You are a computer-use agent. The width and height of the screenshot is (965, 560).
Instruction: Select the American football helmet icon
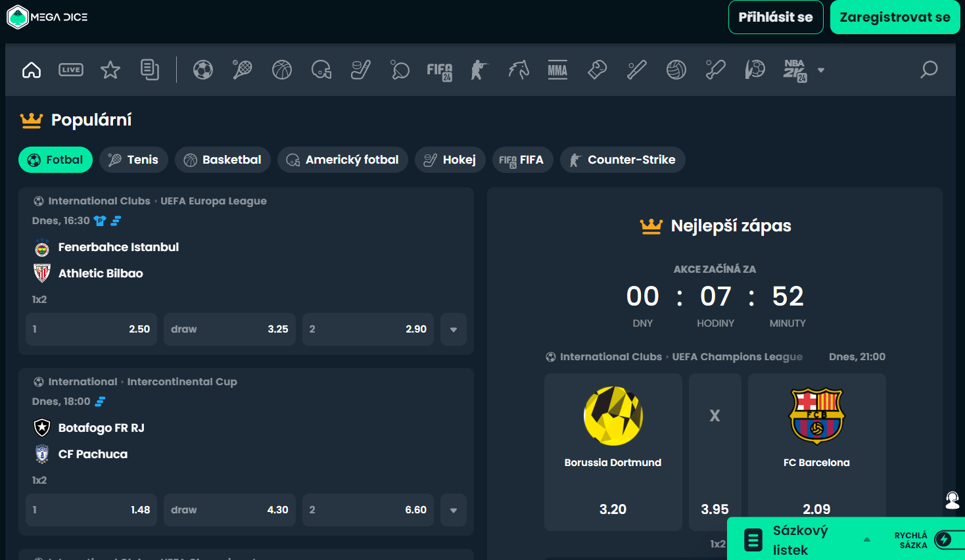click(321, 70)
